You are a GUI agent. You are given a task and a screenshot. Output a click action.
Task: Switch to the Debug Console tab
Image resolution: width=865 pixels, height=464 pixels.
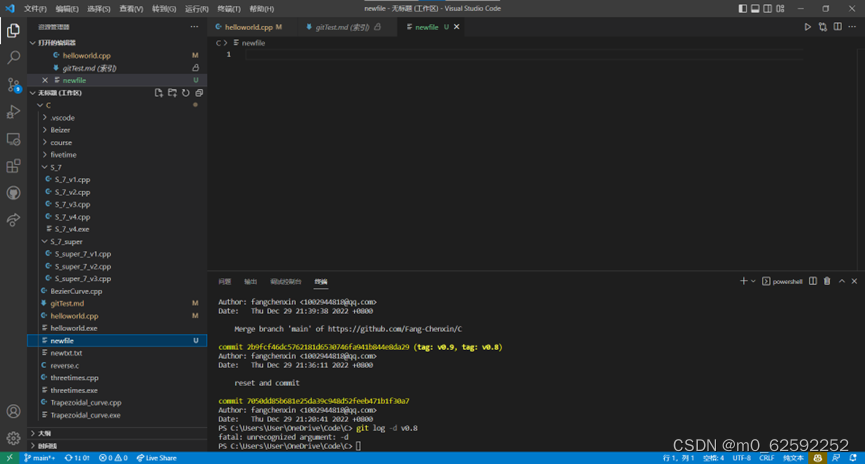[286, 282]
